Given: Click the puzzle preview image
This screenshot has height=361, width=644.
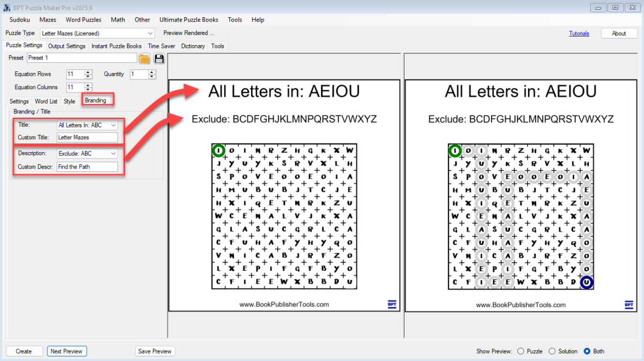Looking at the screenshot, I should [x=284, y=196].
